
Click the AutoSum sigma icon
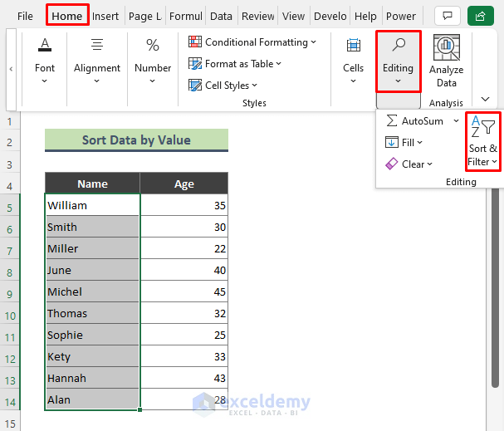tap(392, 121)
